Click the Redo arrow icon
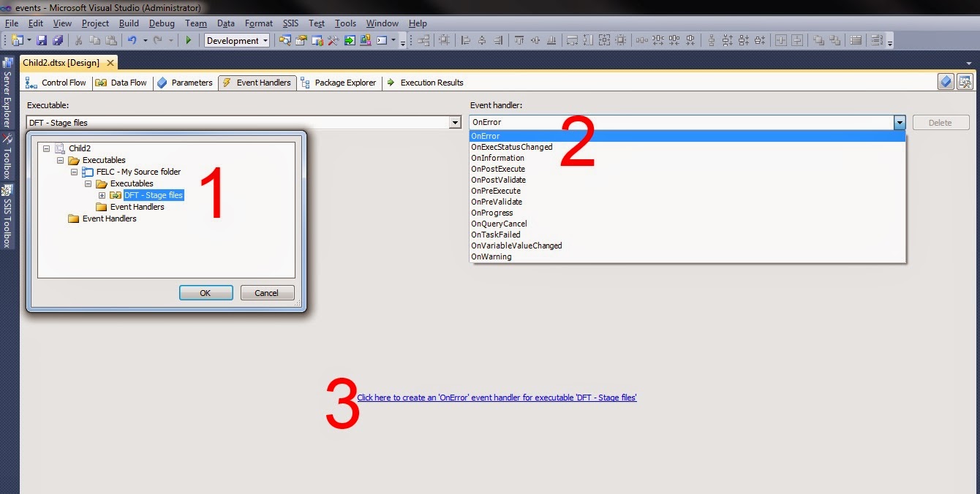This screenshot has width=980, height=494. 158,40
